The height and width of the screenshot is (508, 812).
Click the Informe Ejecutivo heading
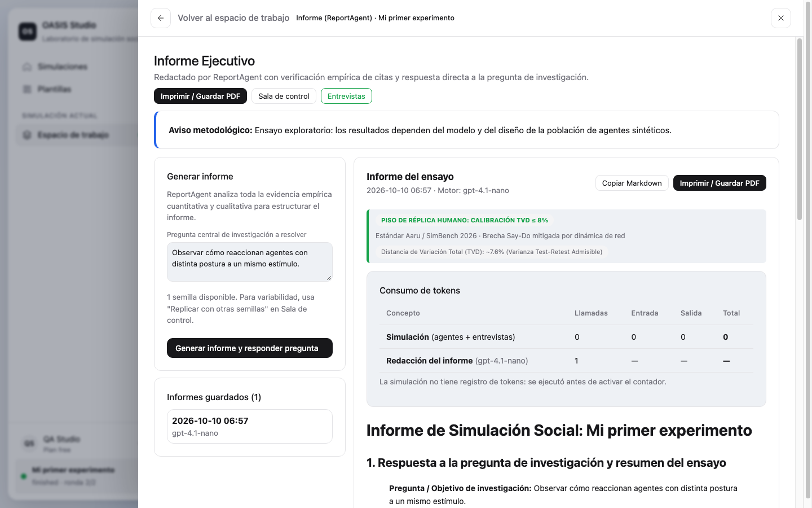[x=204, y=61]
